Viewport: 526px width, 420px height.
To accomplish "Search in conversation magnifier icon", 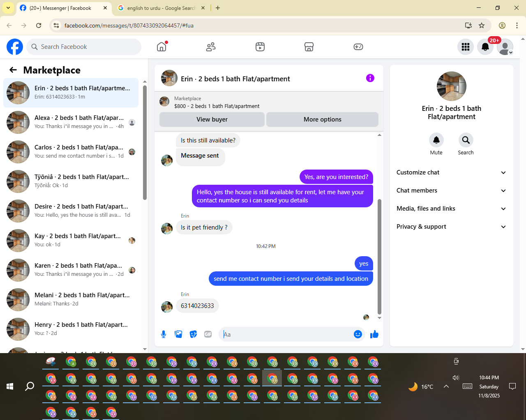I will pos(466,140).
